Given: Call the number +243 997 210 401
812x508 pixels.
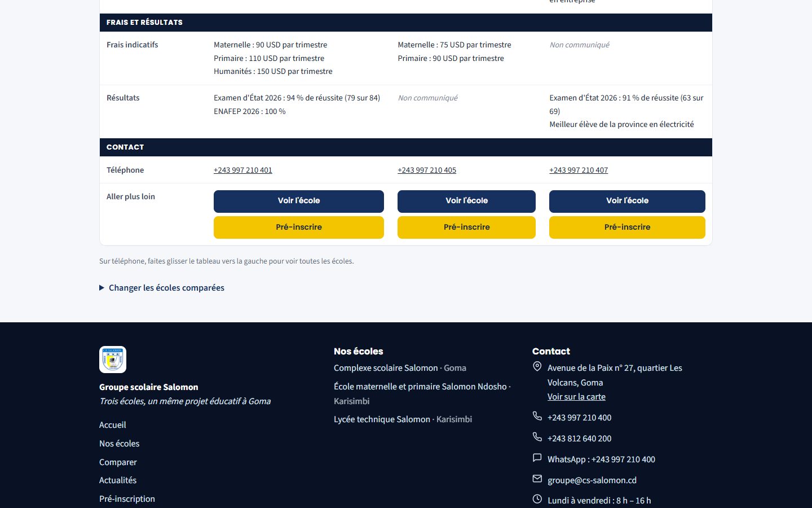Looking at the screenshot, I should 243,170.
